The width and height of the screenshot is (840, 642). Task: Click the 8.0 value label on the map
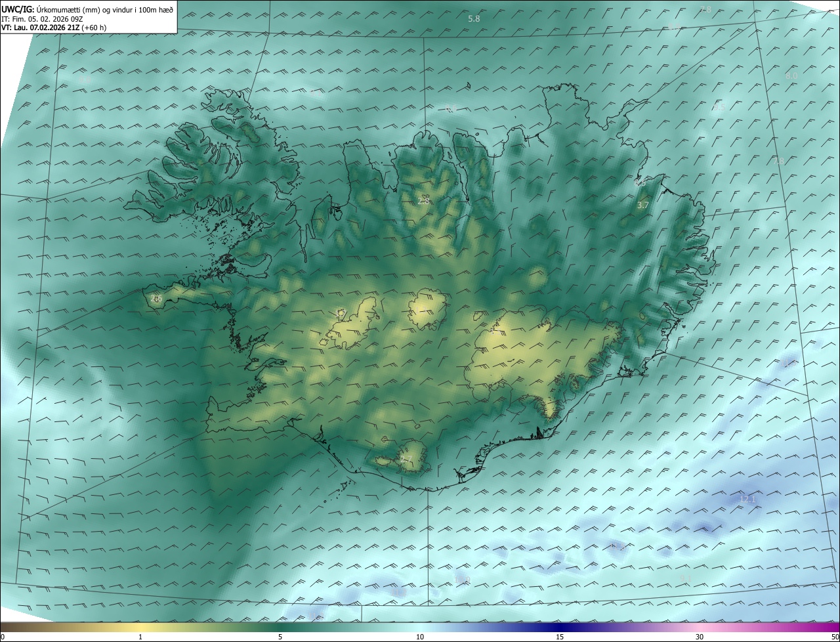791,75
